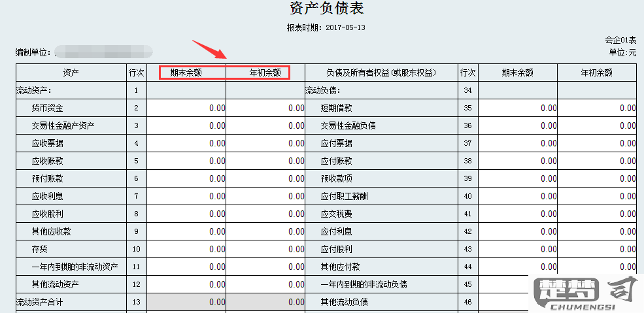Click the 资产 column header

[71, 73]
